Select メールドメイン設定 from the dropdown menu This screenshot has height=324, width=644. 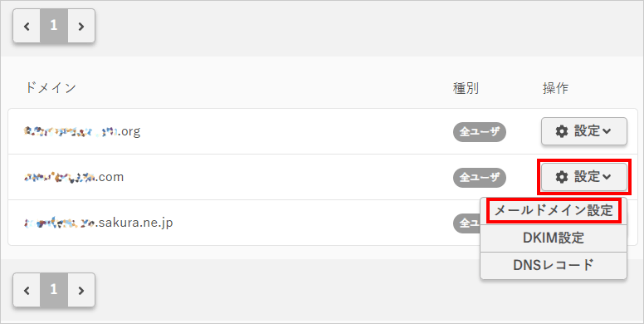(x=554, y=211)
